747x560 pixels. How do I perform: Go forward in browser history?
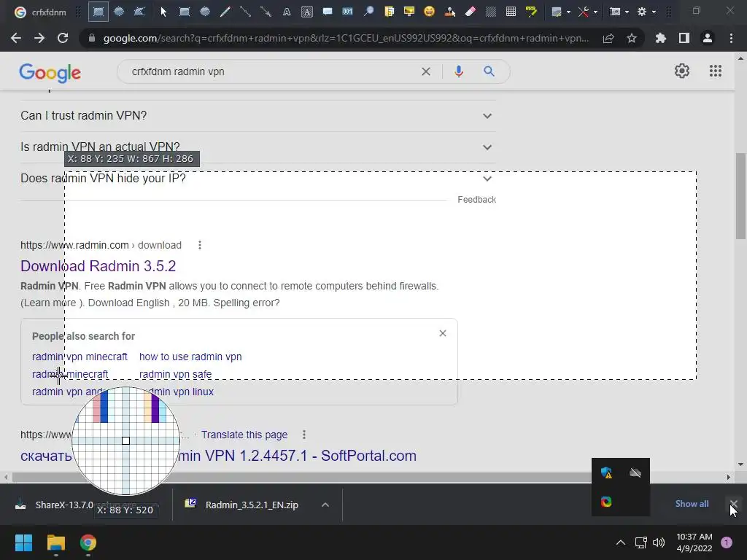[x=39, y=38]
